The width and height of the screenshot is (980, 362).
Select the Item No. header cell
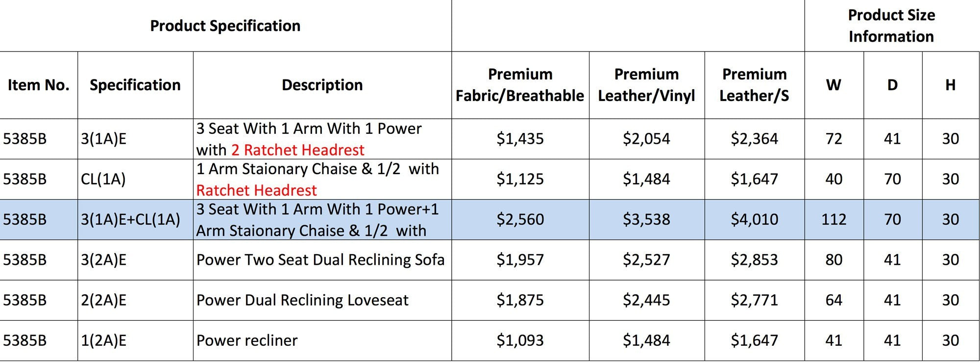pyautogui.click(x=39, y=85)
